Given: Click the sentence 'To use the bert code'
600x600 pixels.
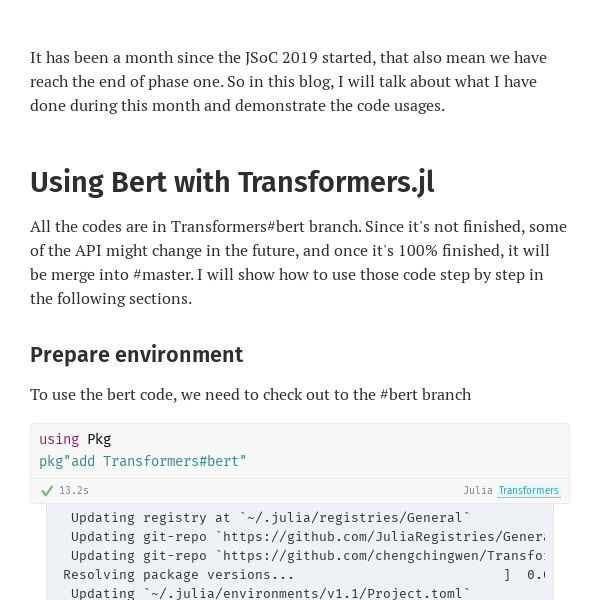Looking at the screenshot, I should (251, 395).
